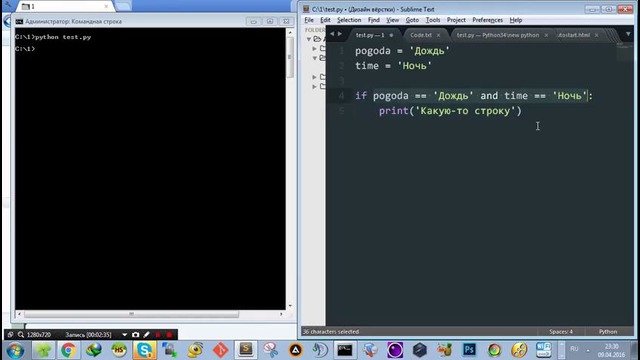Screen dimensions: 640x360
Task: Close the autostart.html tab
Action: (x=596, y=36)
